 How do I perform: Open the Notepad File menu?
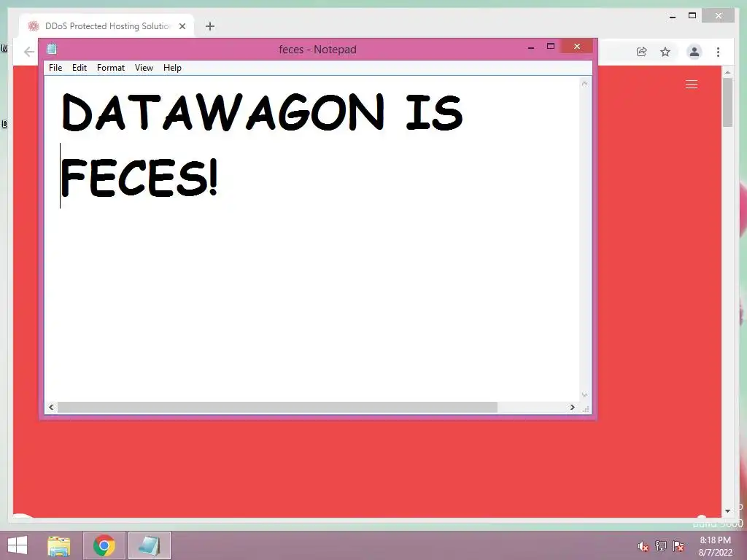tap(55, 68)
